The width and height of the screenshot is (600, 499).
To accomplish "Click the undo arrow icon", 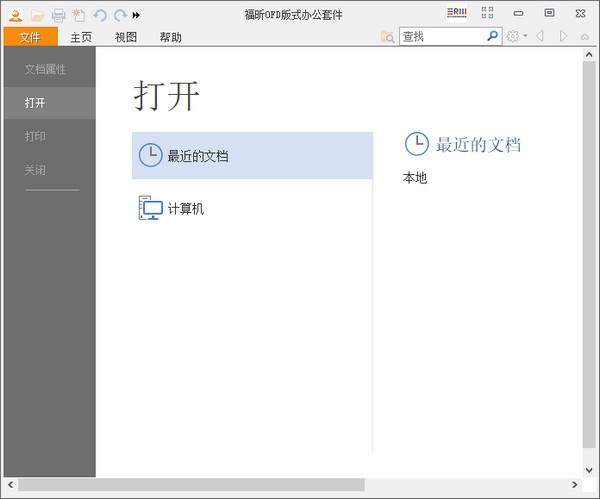I will (x=100, y=15).
